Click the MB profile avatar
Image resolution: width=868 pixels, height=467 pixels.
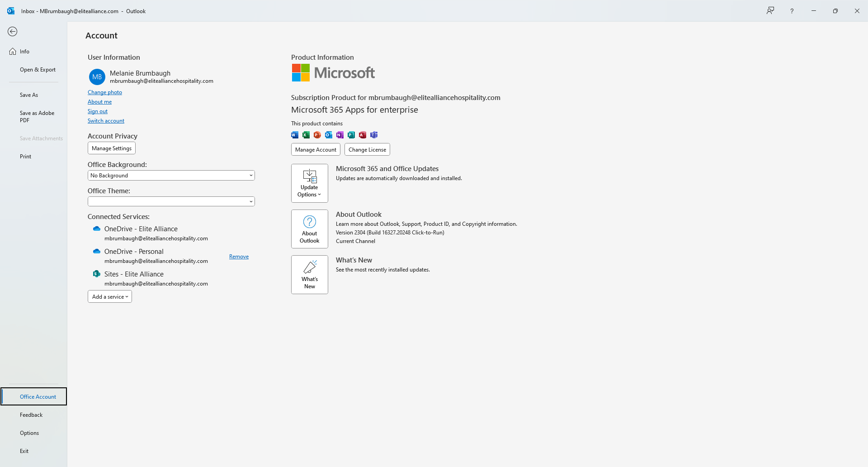tap(97, 77)
